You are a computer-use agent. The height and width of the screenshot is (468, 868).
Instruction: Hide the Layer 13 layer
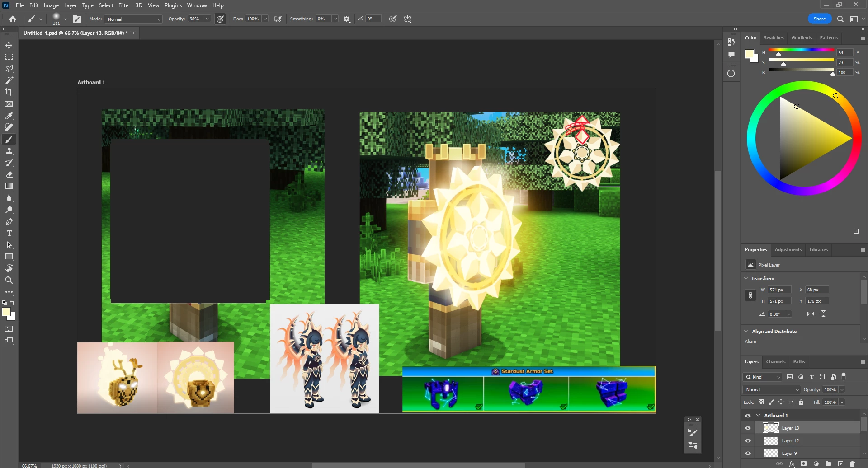(748, 428)
